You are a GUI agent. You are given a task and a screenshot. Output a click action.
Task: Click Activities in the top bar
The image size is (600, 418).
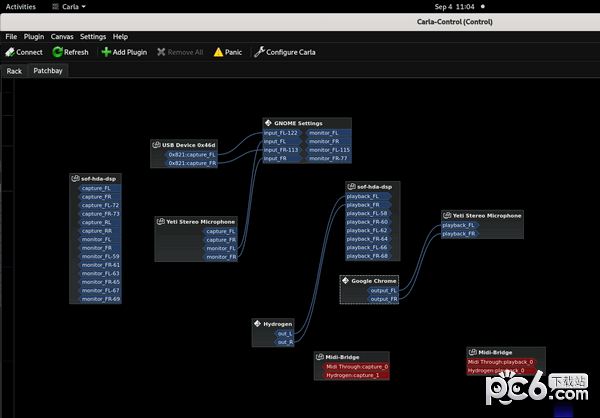coord(21,7)
